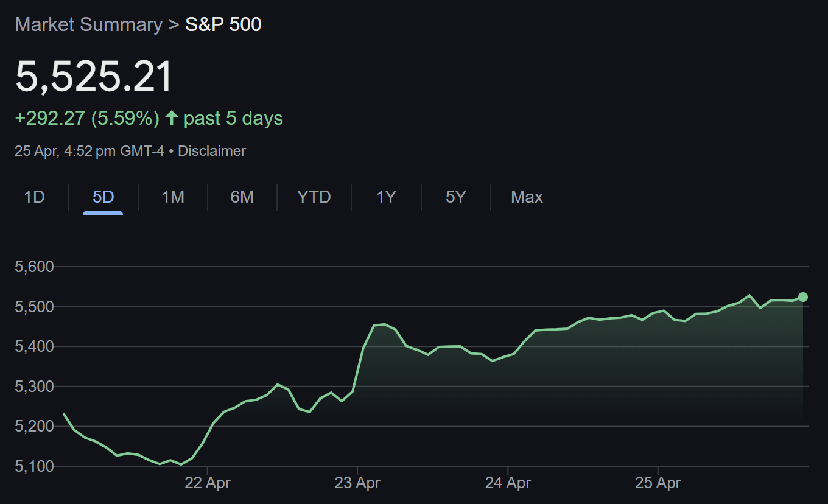Click the 5,200 y-axis label
This screenshot has width=828, height=504.
point(34,426)
